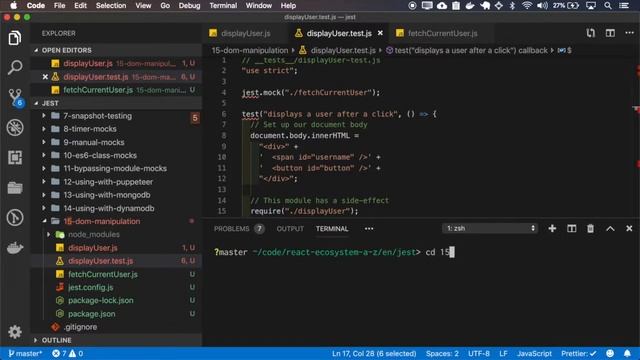Close displayUser.test.js in Open Editors
The image size is (640, 360).
click(45, 77)
